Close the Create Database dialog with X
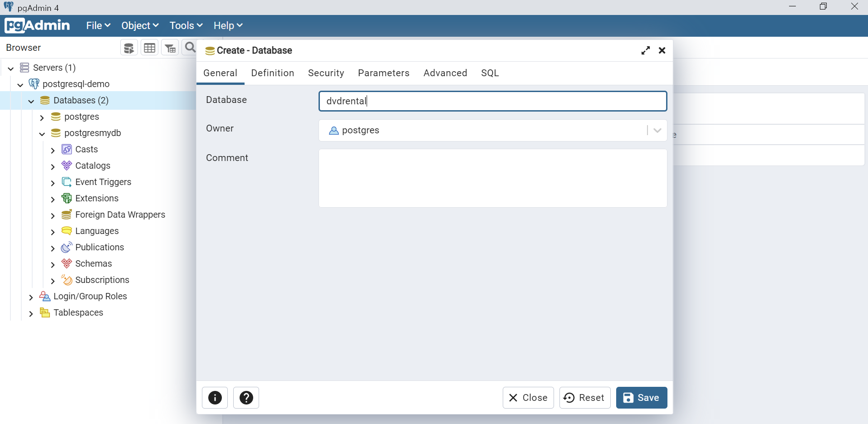868x424 pixels. tap(662, 50)
